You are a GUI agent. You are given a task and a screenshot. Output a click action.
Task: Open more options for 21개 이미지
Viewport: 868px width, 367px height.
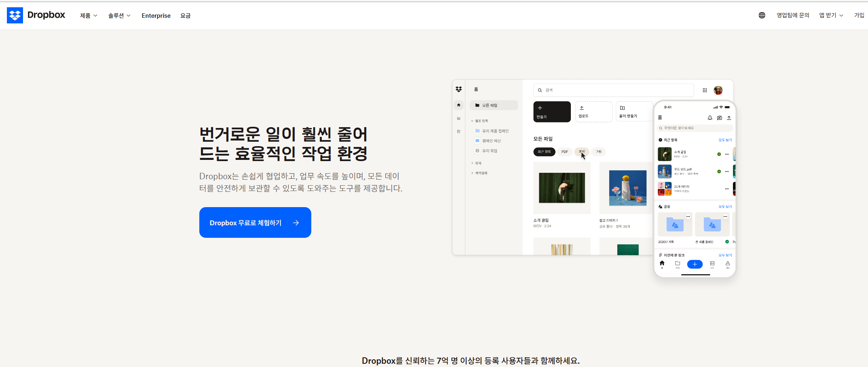coord(727,189)
